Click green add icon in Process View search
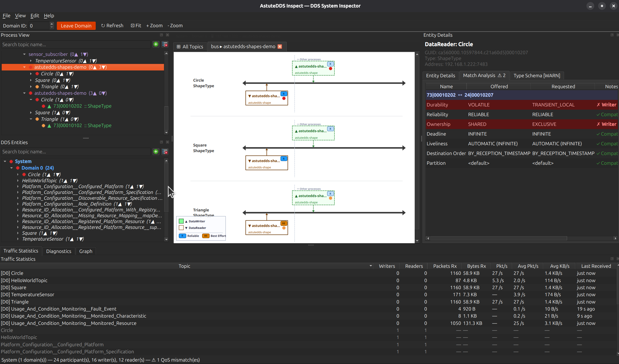619x364 pixels. click(x=156, y=44)
